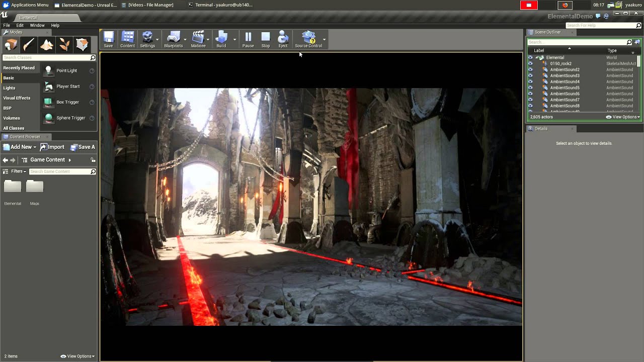Open Content Browser View Options dropdown
The width and height of the screenshot is (644, 362).
[77, 356]
